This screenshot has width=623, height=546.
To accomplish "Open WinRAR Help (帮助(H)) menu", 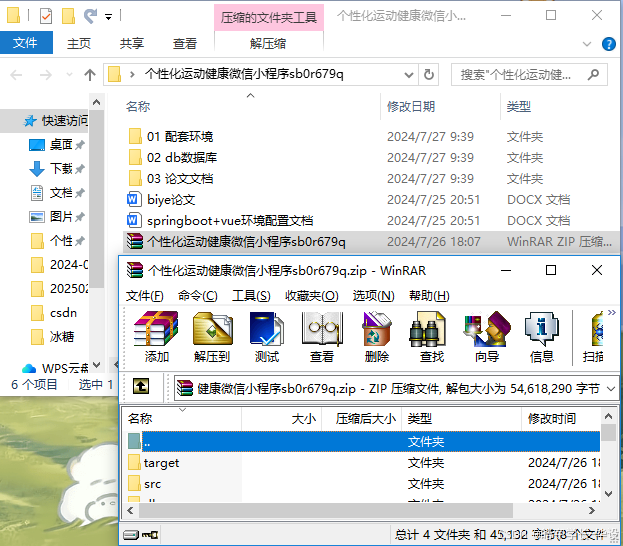I will (x=429, y=296).
